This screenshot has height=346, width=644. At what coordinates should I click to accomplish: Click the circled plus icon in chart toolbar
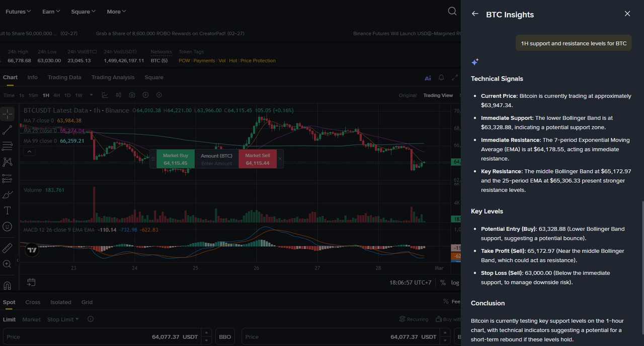click(x=145, y=95)
